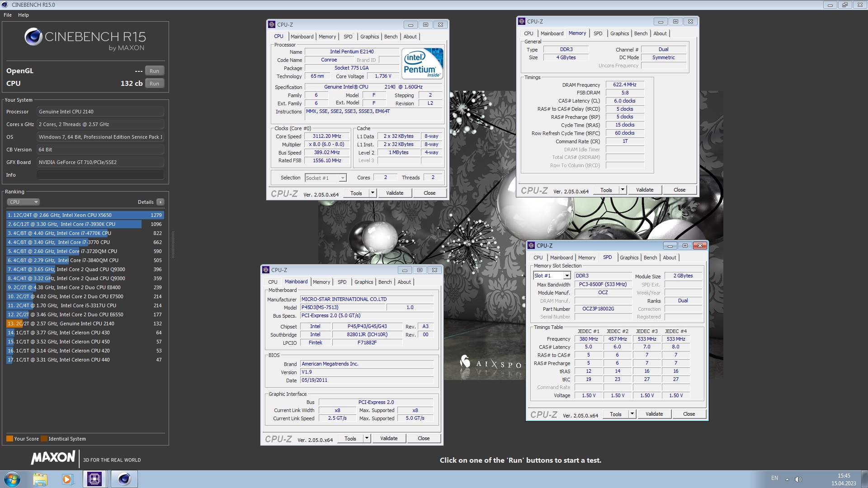Show hidden tray icons arrow
The width and height of the screenshot is (868, 488).
click(x=787, y=479)
